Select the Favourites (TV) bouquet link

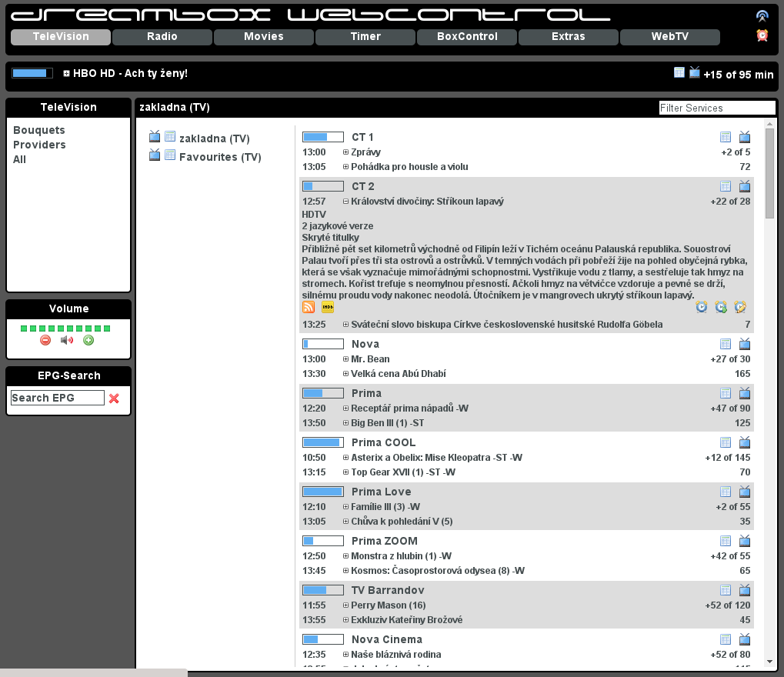point(220,157)
